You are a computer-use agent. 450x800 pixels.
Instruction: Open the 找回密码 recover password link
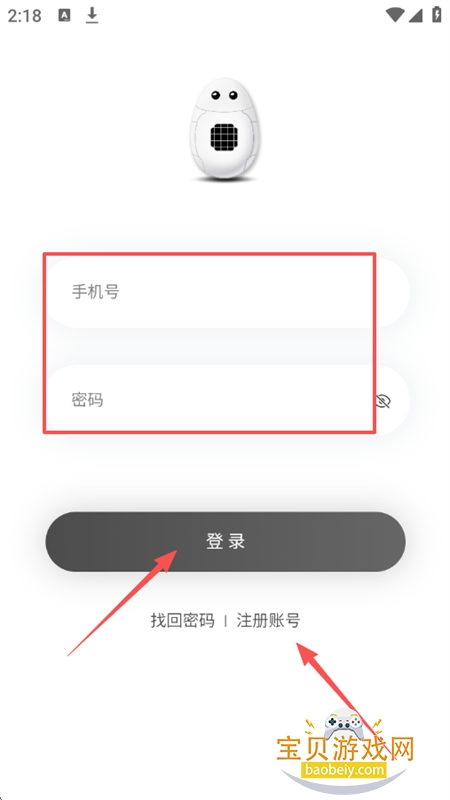point(183,621)
